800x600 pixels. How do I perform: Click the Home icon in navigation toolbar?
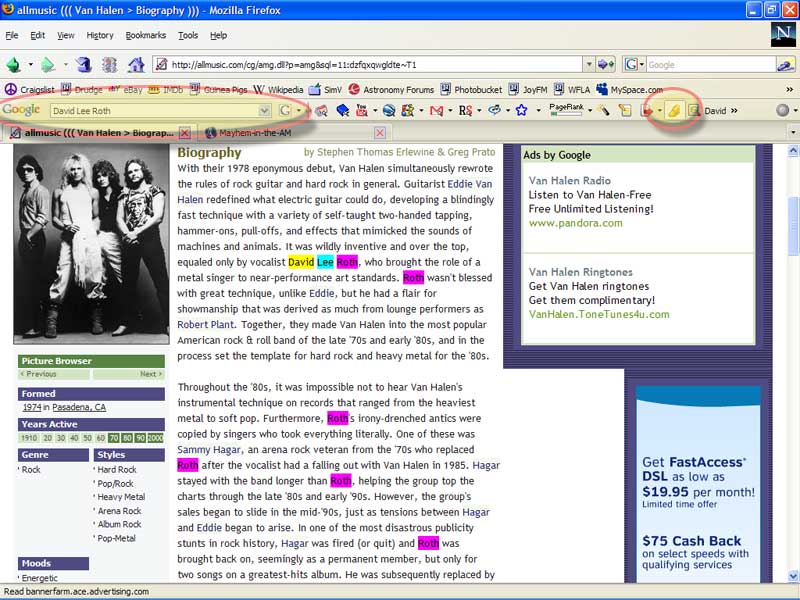135,64
